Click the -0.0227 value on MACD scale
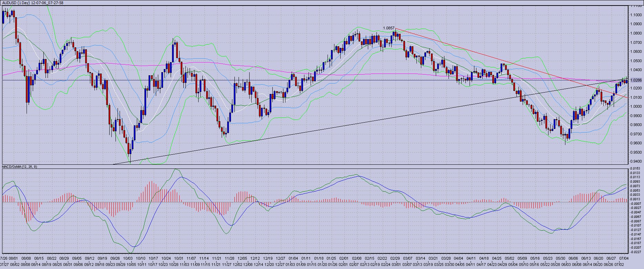Viewport: 644px width, 269px height. (x=636, y=252)
